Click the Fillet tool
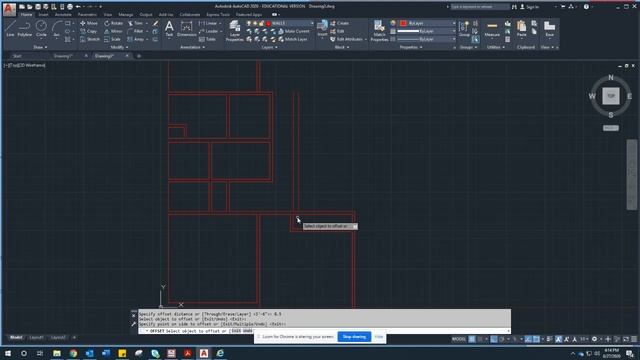The image size is (640, 360). (136, 31)
